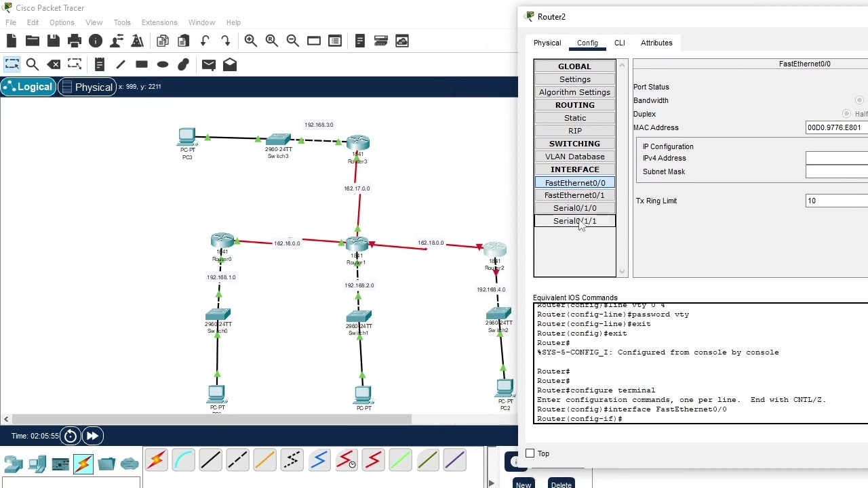Click the Delete scenario button
This screenshot has height=488, width=868.
click(561, 484)
